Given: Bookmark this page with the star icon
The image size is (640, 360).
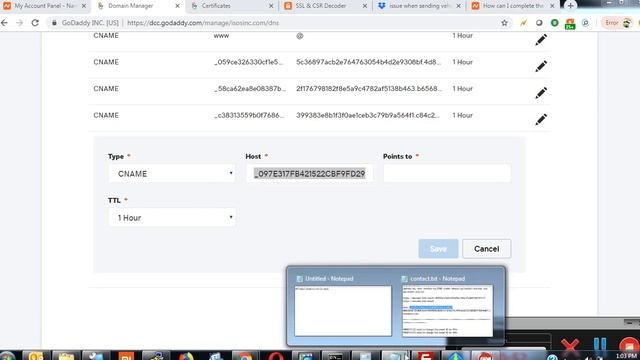Looking at the screenshot, I should coord(504,23).
